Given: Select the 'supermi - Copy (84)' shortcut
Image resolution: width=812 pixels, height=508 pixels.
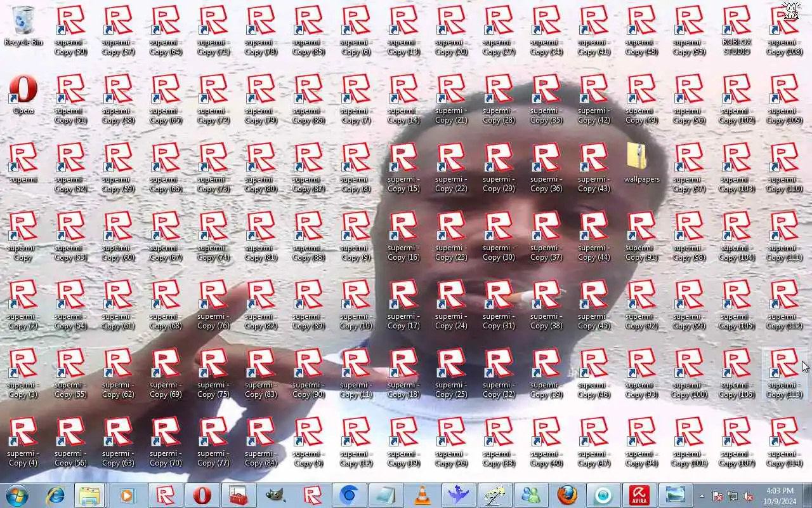Looking at the screenshot, I should pyautogui.click(x=261, y=442).
